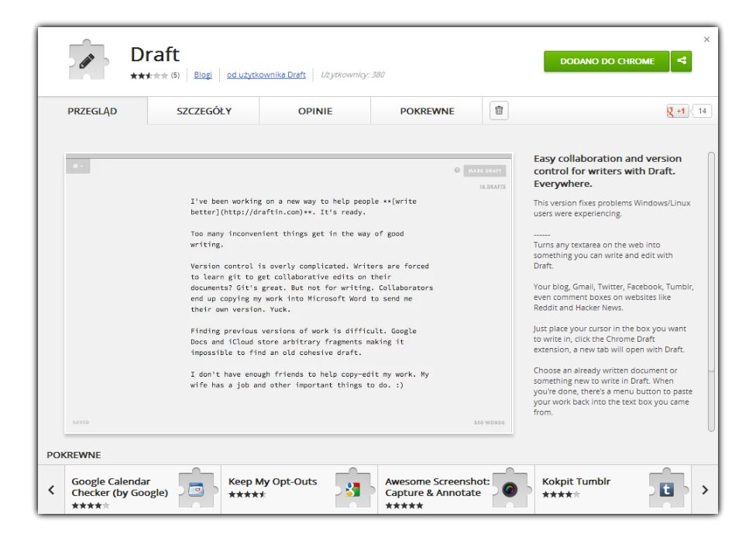Click the Draft extension title
The height and width of the screenshot is (541, 756).
tap(155, 54)
